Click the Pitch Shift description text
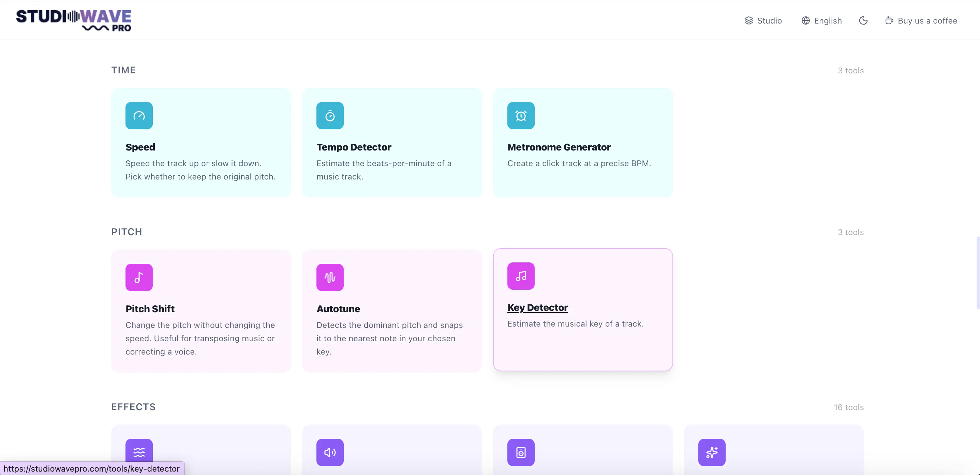The height and width of the screenshot is (475, 980). pyautogui.click(x=200, y=339)
